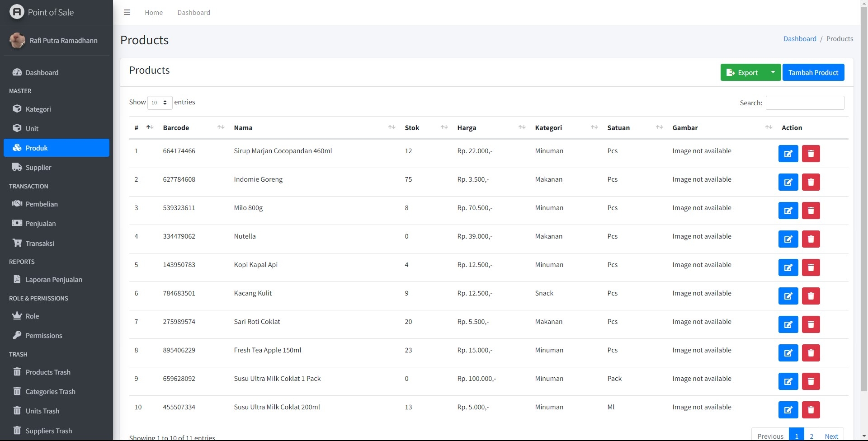868x441 pixels.
Task: Click the Export button
Action: (x=742, y=72)
